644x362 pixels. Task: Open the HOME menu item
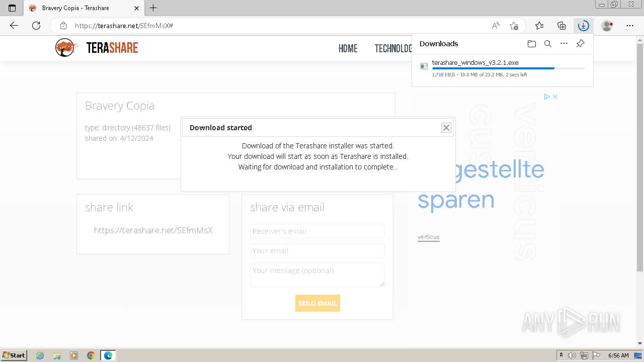click(x=348, y=49)
